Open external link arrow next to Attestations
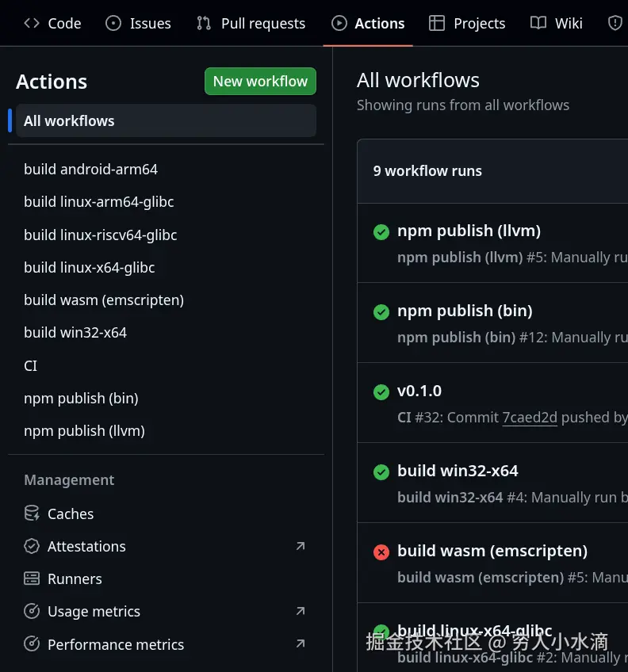628x672 pixels. [301, 546]
